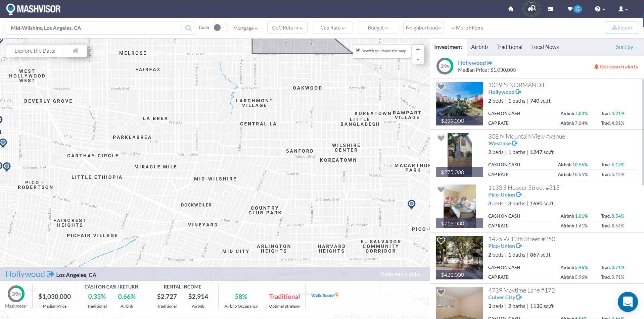Click the home icon in top navigation

pos(511,9)
